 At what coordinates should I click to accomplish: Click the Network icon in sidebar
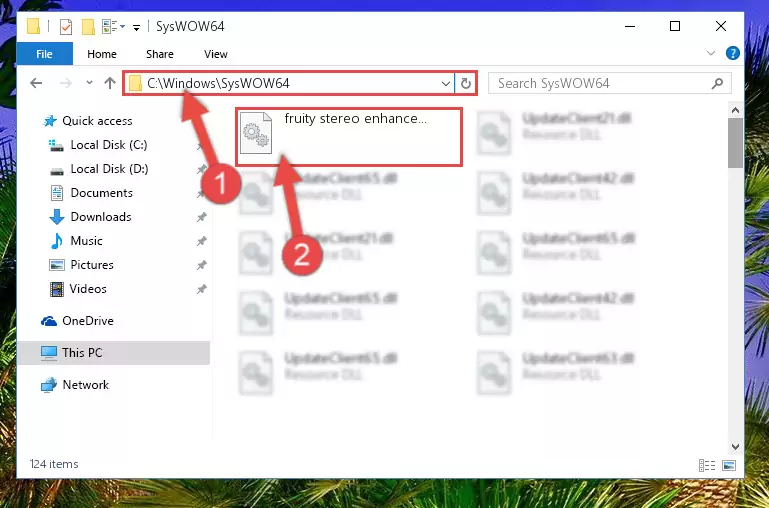pyautogui.click(x=49, y=385)
